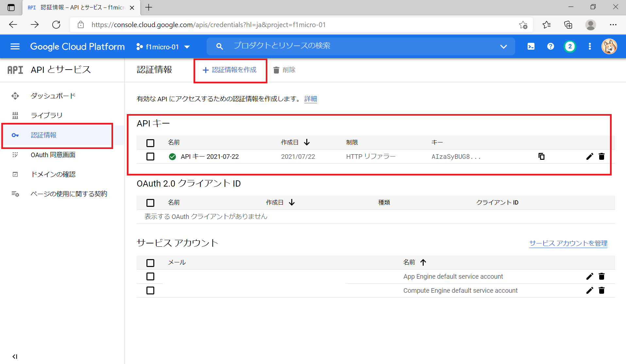Open サービス アカウントを管理 link
The width and height of the screenshot is (626, 364).
(568, 243)
